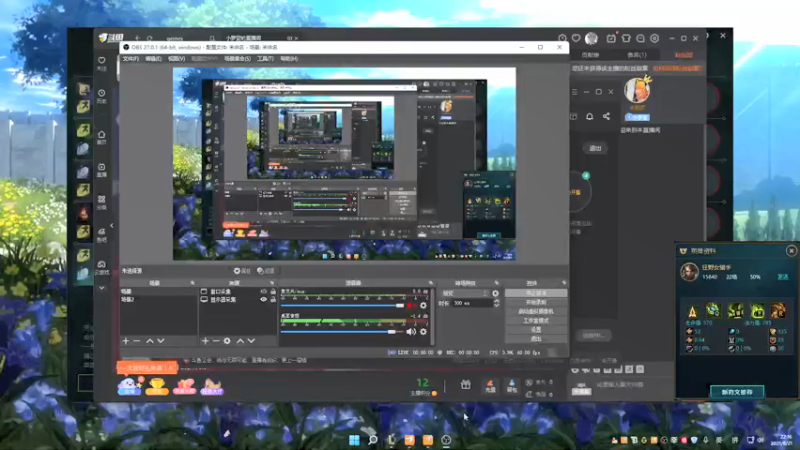Click the bell notification icon in chat panel
Image resolution: width=800 pixels, height=450 pixels.
(x=589, y=116)
